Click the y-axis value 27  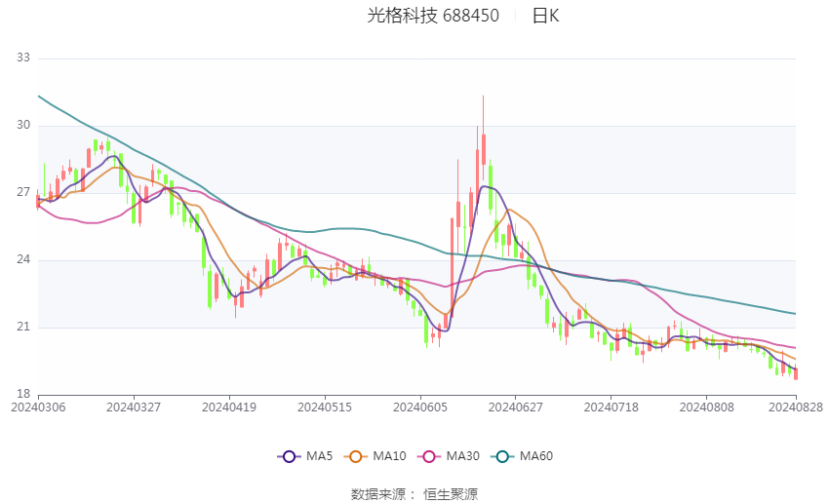[x=23, y=192]
